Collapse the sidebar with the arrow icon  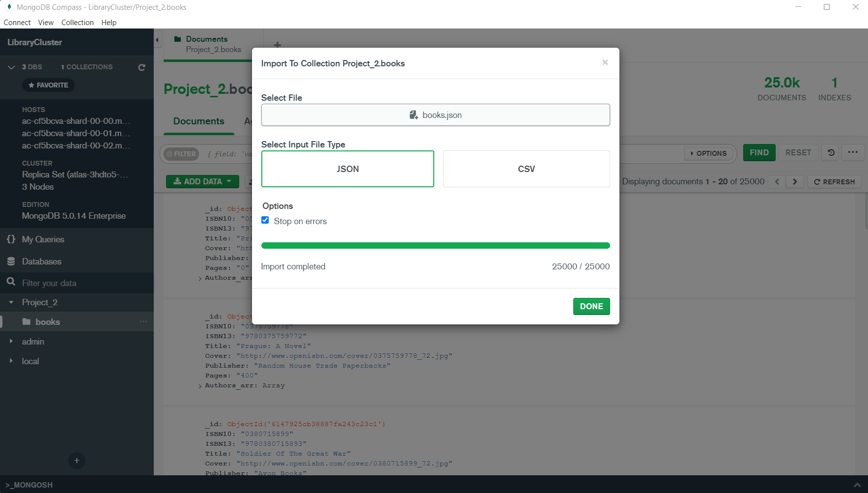pyautogui.click(x=157, y=40)
